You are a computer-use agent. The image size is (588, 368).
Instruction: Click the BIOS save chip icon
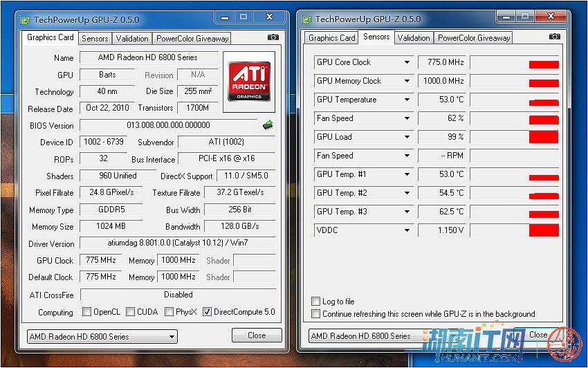268,125
